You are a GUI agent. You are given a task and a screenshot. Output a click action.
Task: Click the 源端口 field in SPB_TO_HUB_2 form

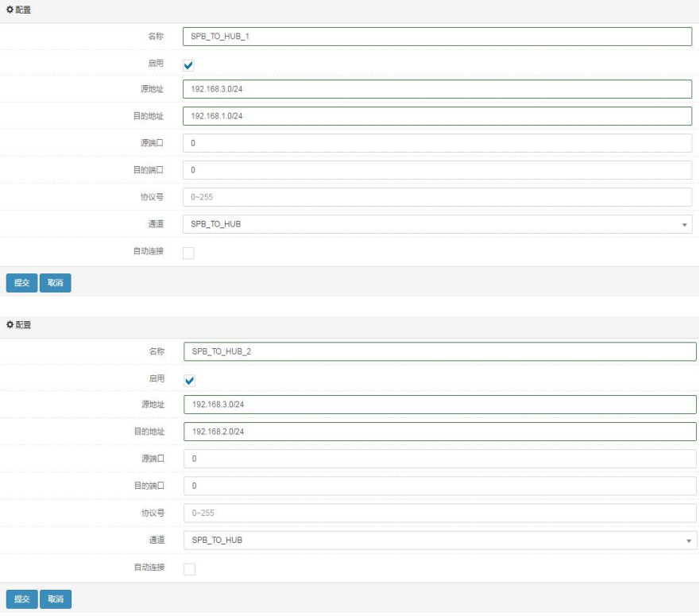pos(439,459)
